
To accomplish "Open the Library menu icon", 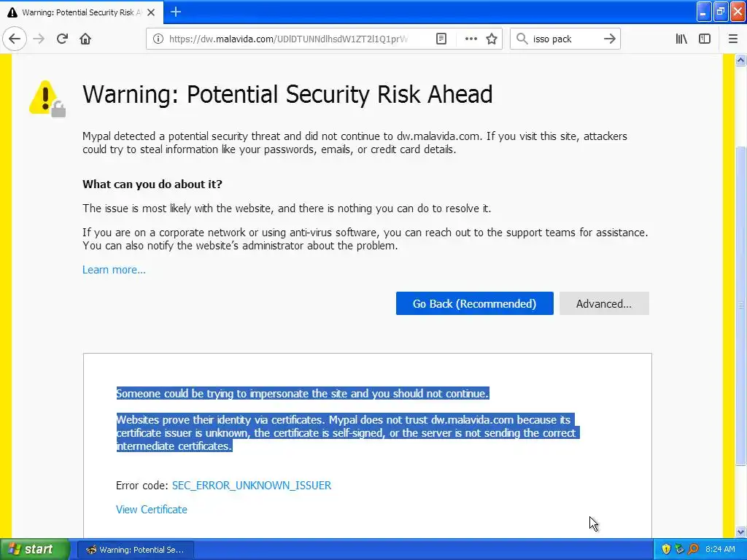I will tap(681, 39).
